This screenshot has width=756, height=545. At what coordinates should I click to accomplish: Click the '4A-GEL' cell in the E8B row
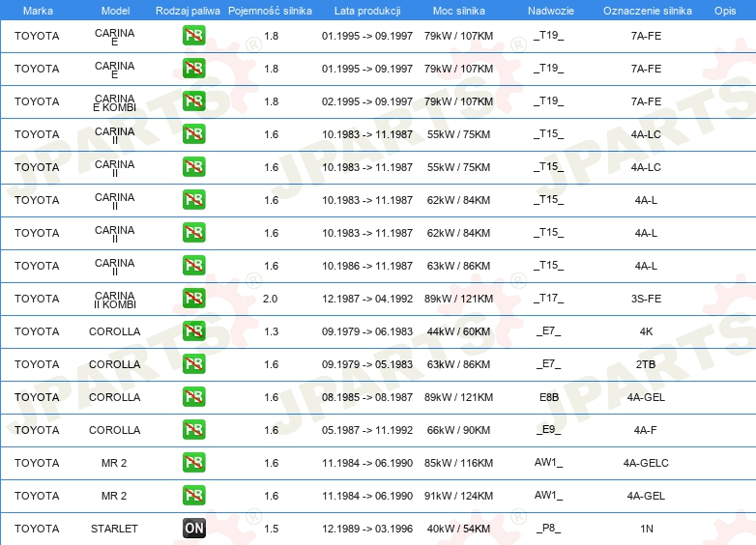(x=646, y=397)
